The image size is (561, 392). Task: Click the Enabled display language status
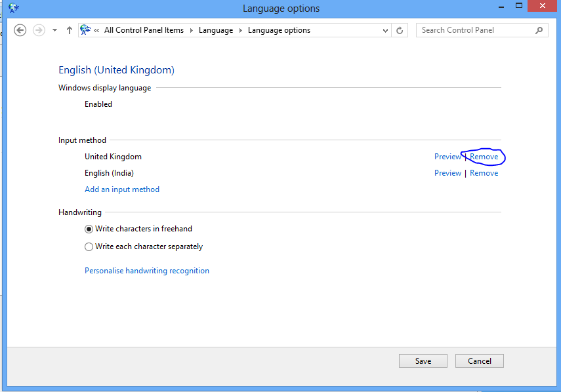tap(98, 104)
